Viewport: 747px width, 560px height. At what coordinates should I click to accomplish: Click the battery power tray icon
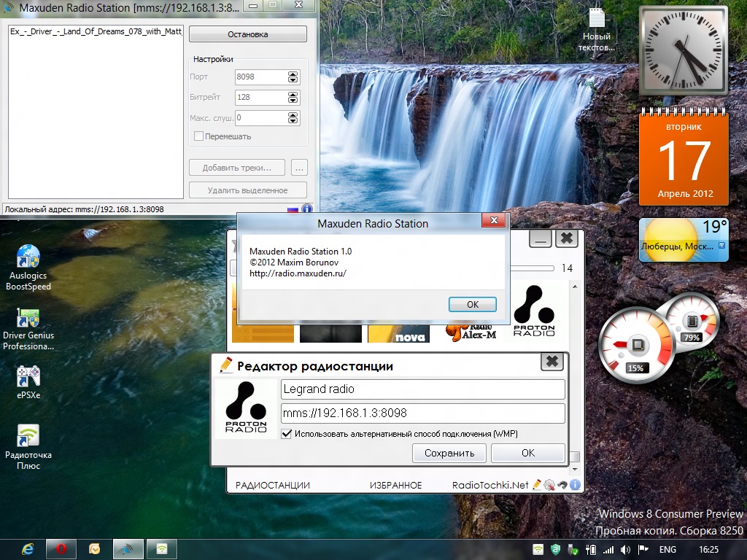tap(591, 550)
